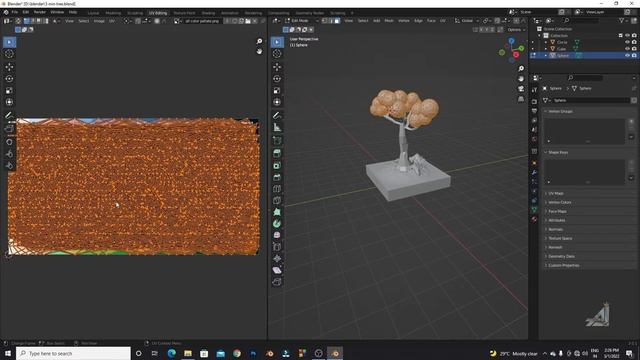Select the Knife tool
Viewport: 640px width, 360px height.
[x=277, y=200]
